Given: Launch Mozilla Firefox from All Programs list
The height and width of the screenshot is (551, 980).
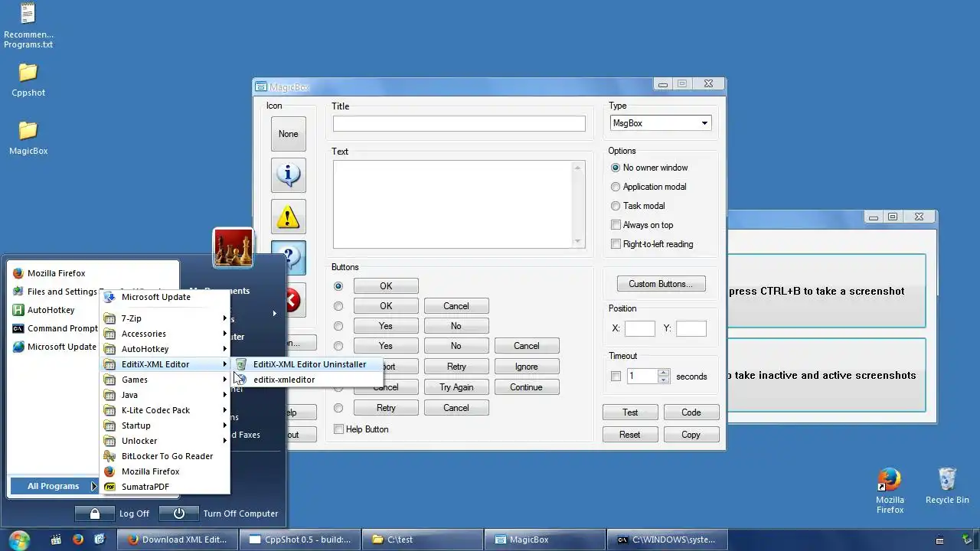Looking at the screenshot, I should click(x=165, y=471).
